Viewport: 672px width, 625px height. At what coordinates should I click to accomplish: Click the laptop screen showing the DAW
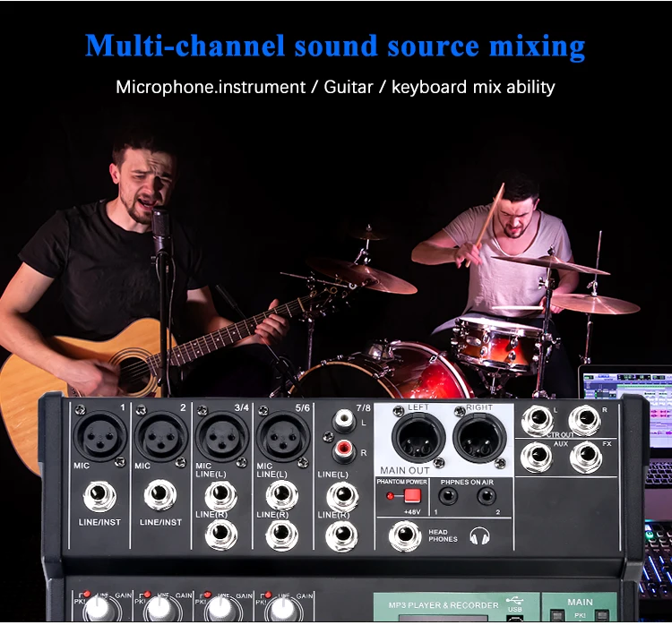coord(626,407)
